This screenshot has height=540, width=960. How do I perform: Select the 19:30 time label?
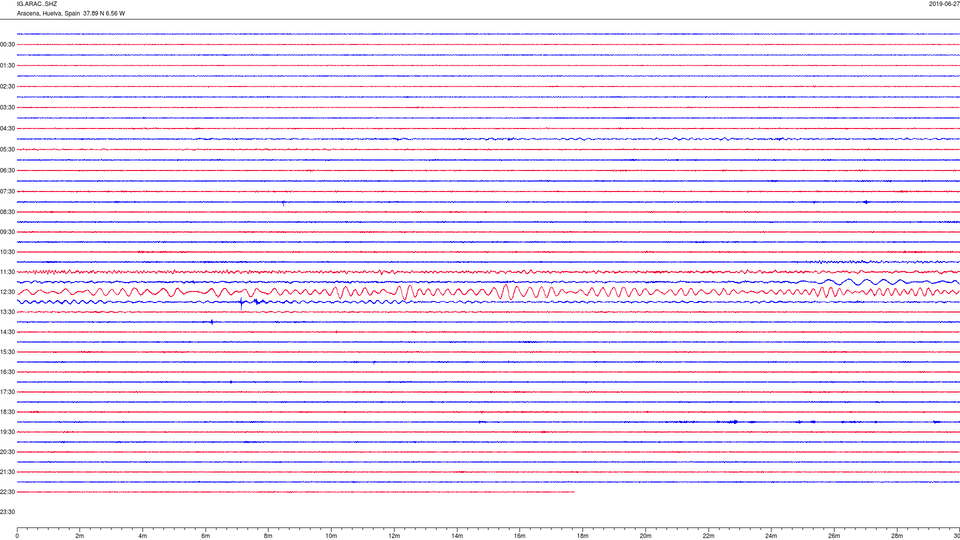coord(7,432)
